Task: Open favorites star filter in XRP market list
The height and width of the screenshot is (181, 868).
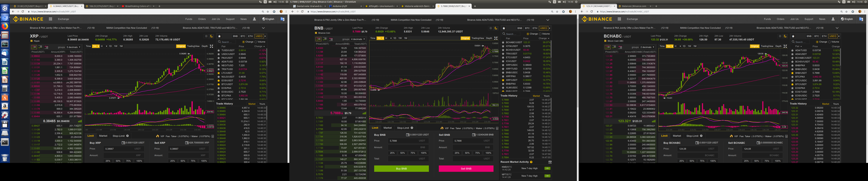Action: click(219, 36)
